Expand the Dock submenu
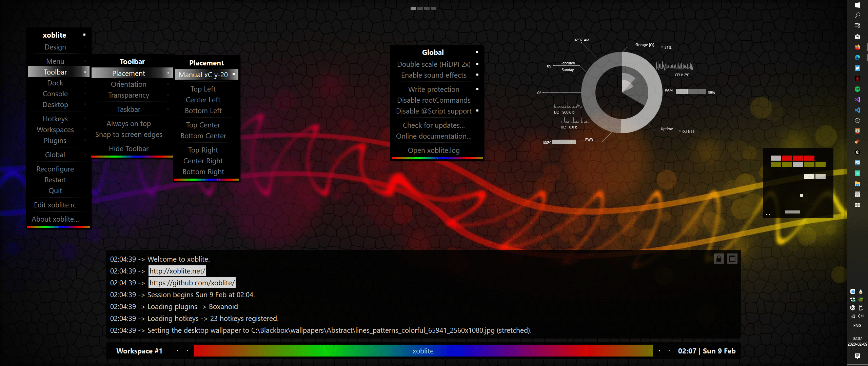 coord(55,83)
